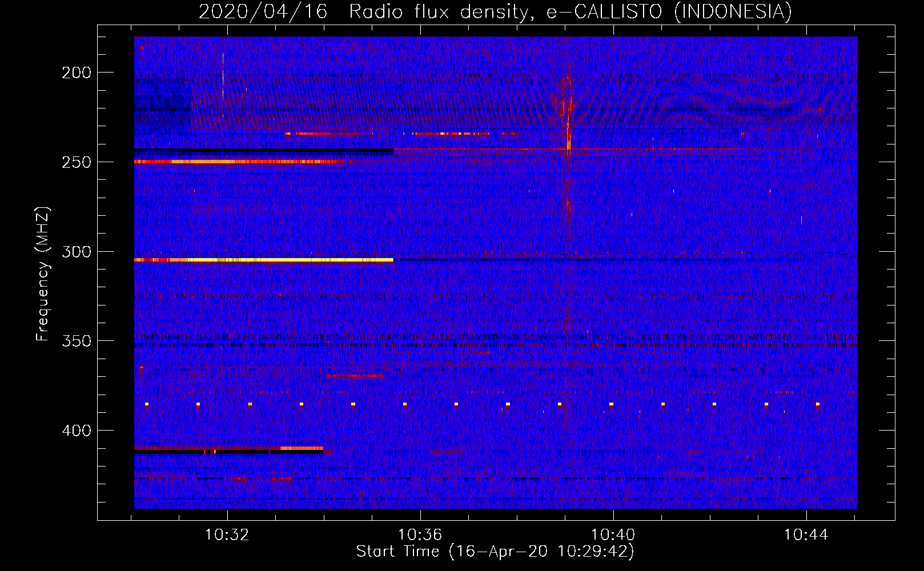The height and width of the screenshot is (571, 924).
Task: Click the 'Frequency (MHZ)' axis label
Action: coord(43,274)
